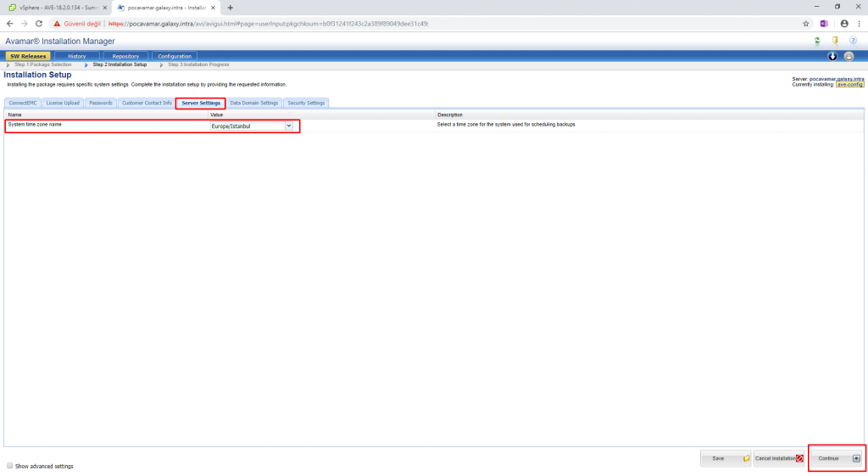Switch to the Customer Contact Info tab
Image resolution: width=868 pixels, height=476 pixels.
point(147,103)
